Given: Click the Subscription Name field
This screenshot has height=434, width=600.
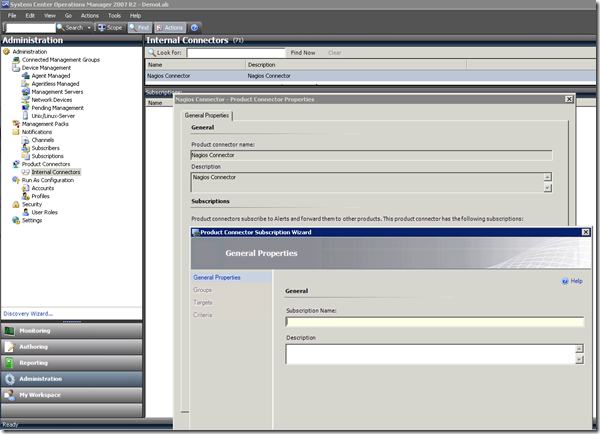Looking at the screenshot, I should (435, 322).
